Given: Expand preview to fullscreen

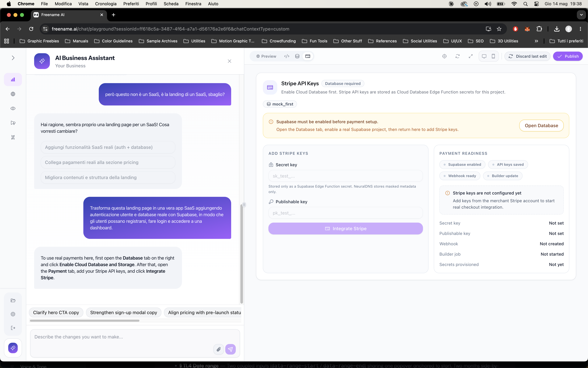Looking at the screenshot, I should [471, 56].
